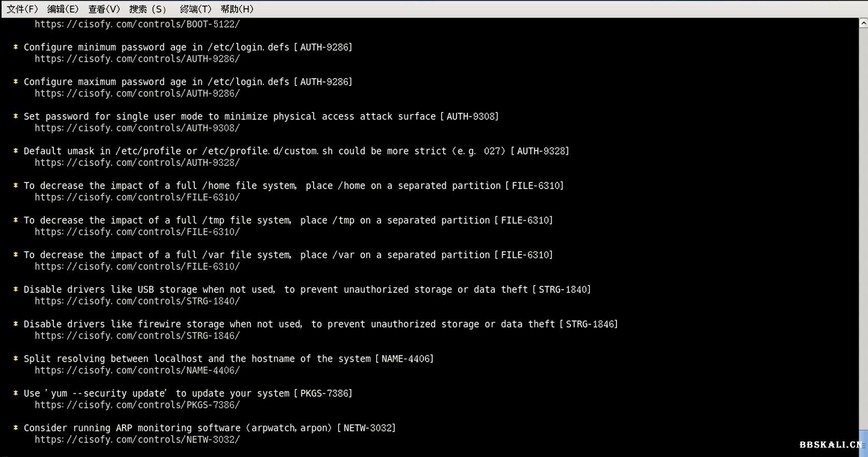
Task: Open the AUTH-9328 umask controls link
Action: click(x=137, y=163)
